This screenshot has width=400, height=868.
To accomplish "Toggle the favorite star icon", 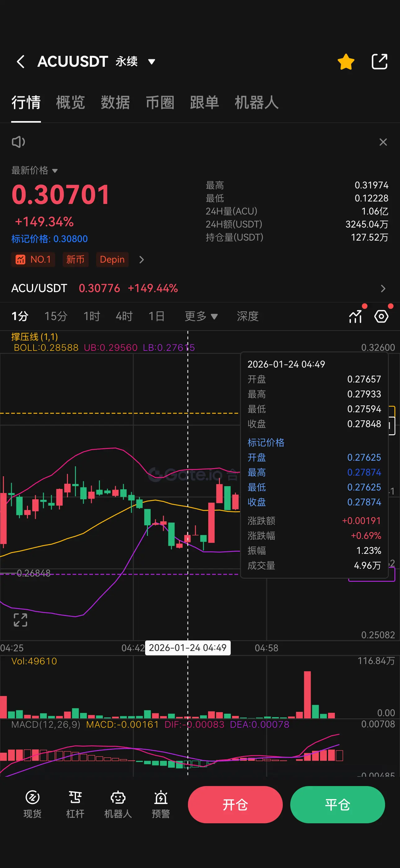I will (x=346, y=62).
